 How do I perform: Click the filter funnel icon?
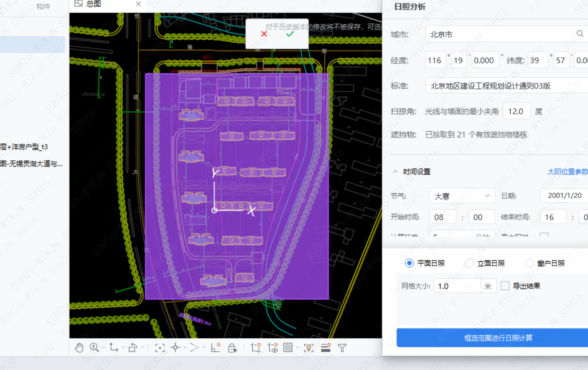point(342,348)
